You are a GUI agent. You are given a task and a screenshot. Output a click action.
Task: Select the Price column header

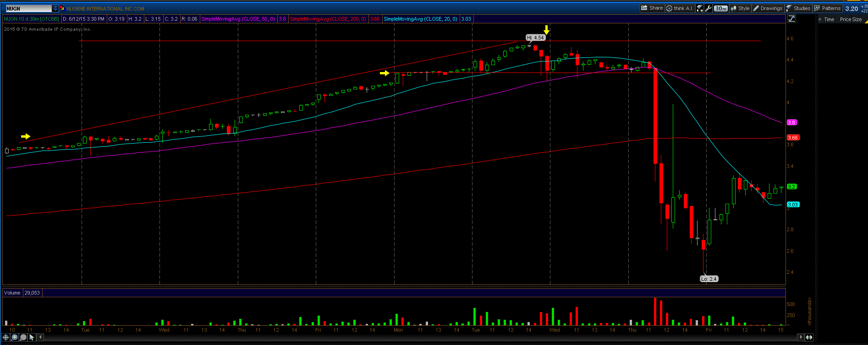click(x=846, y=19)
